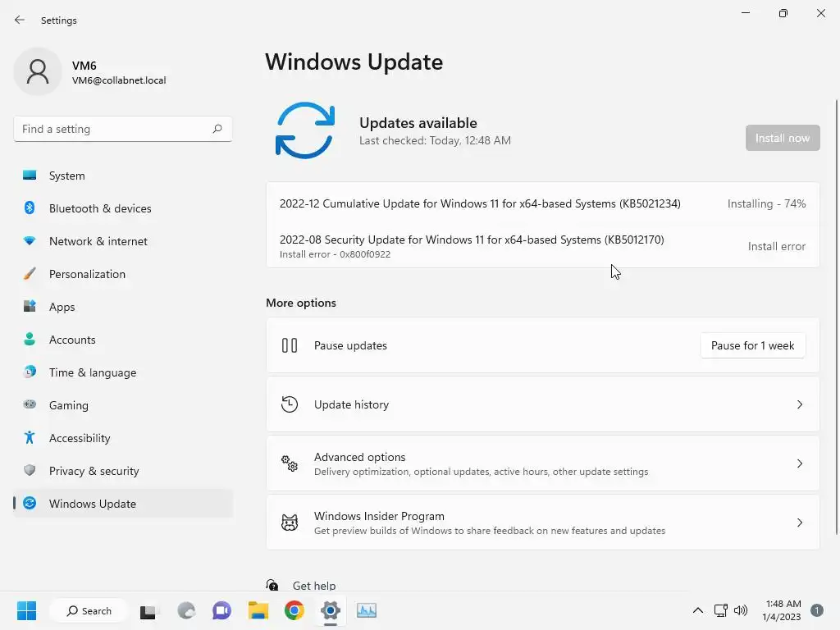Select Bluetooth & devices menu item
Screen dimensions: 840x630
pos(123,208)
